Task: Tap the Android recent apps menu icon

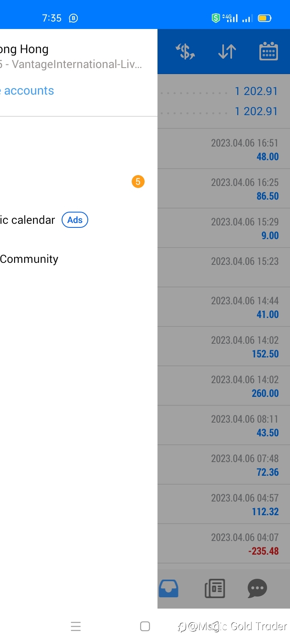Action: [76, 626]
